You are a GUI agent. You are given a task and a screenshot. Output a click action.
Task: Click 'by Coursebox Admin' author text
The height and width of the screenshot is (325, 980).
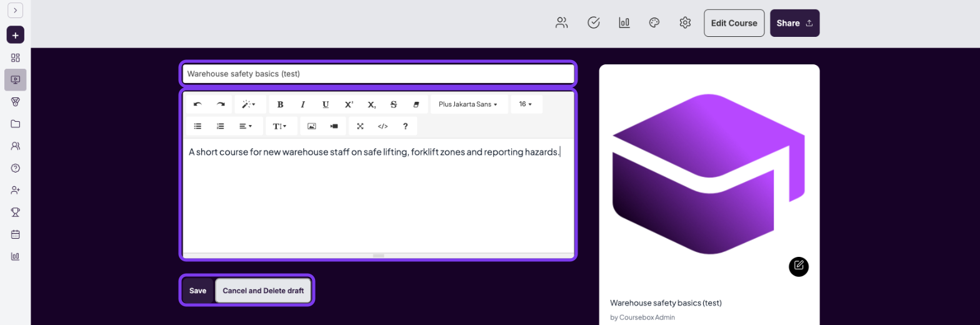coord(642,317)
